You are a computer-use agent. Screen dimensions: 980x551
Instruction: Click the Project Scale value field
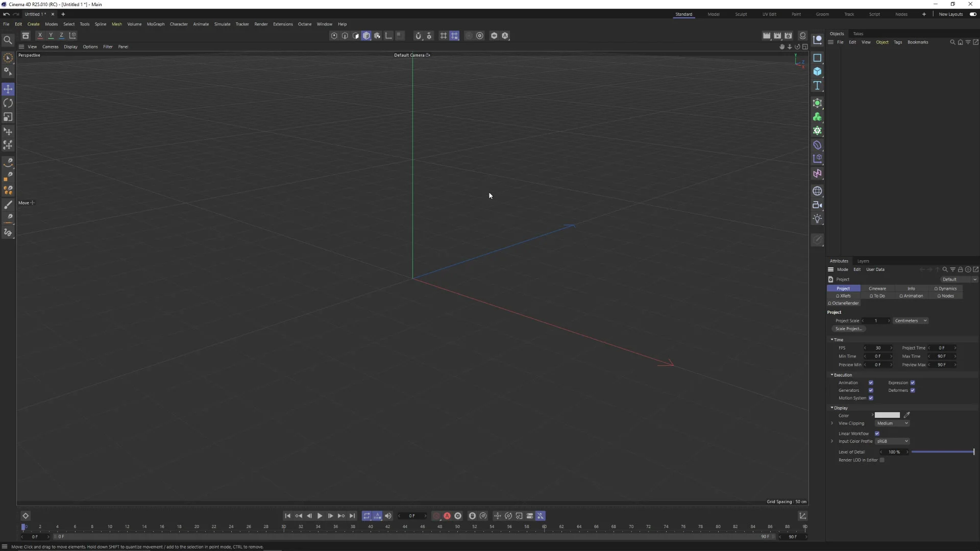click(x=876, y=321)
